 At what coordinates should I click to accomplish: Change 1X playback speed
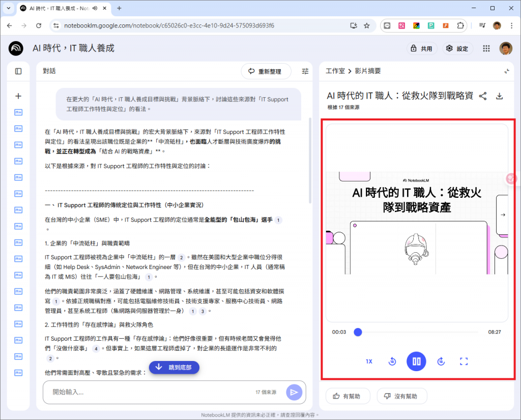tap(369, 361)
